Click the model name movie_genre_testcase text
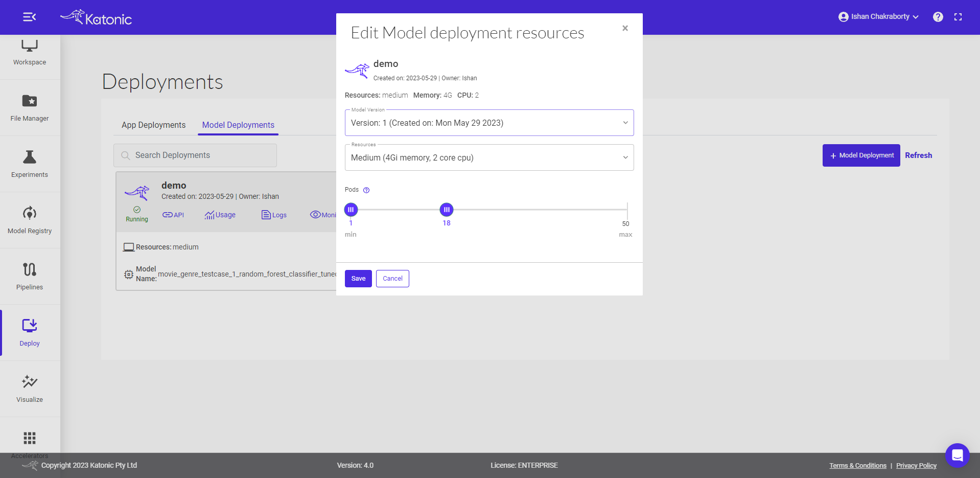 247,274
